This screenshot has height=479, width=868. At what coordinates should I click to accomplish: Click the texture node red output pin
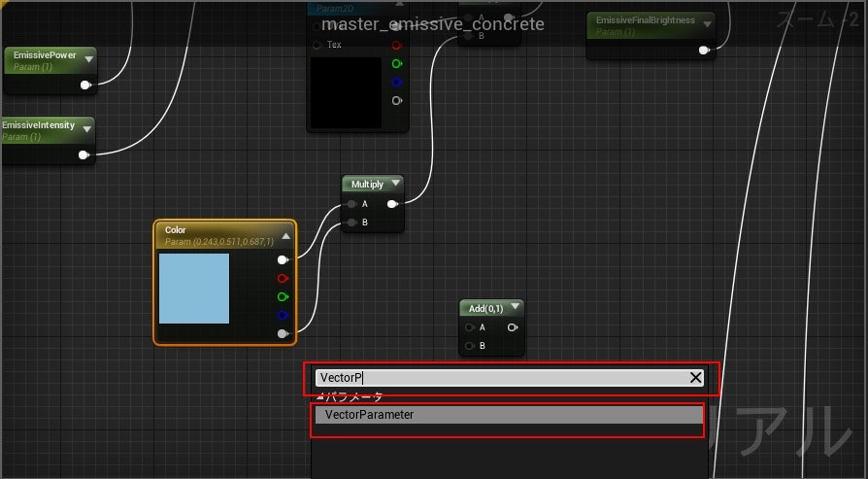397,46
